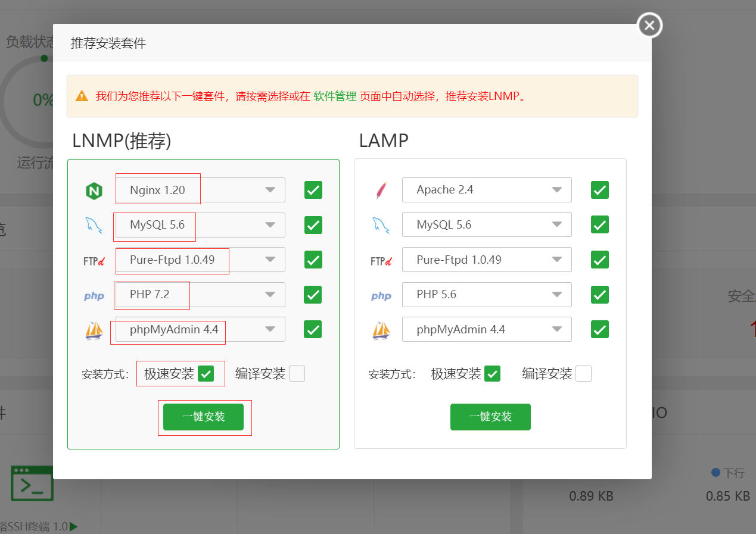Uncheck Nginx 1.20 in LNMP suite
Viewport: 756px width, 534px height.
[313, 190]
